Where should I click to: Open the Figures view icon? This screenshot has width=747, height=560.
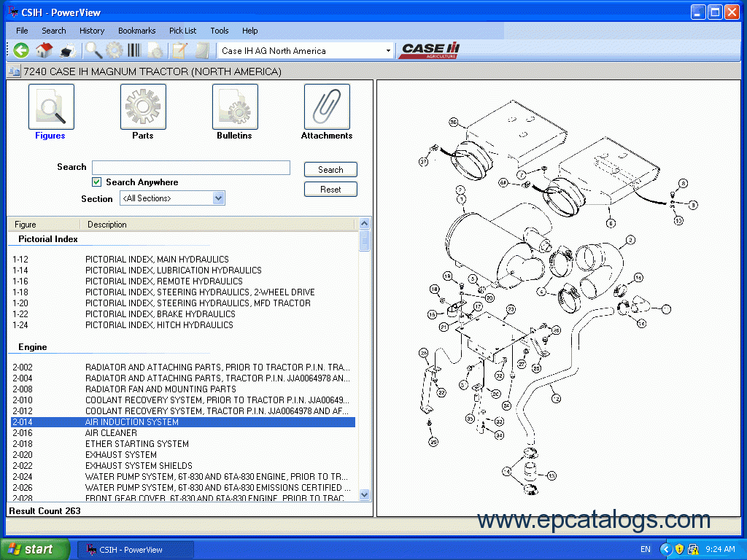50,107
